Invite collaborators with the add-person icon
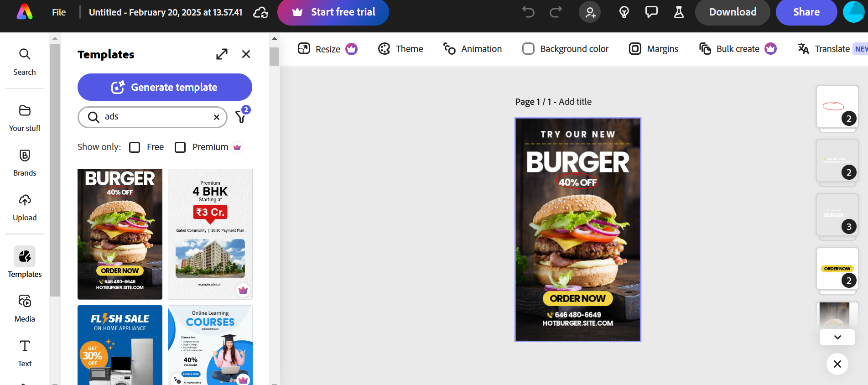This screenshot has height=385, width=868. click(x=590, y=12)
